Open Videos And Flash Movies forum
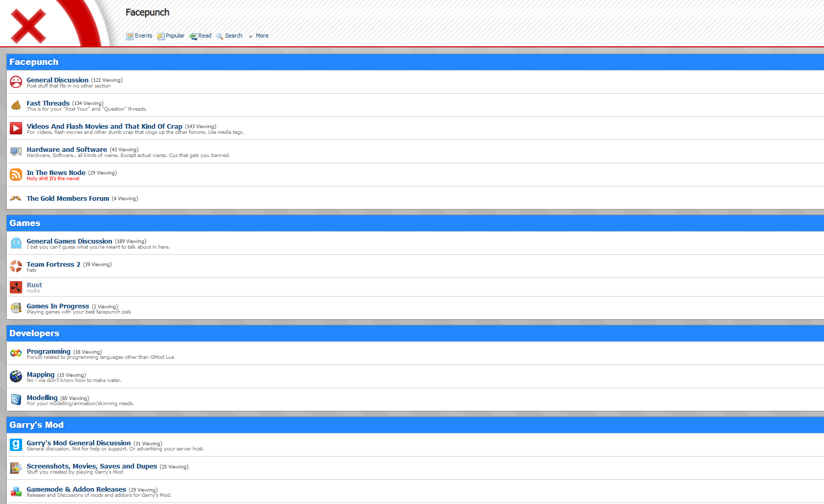Viewport: 824px width, 504px height. 105,126
